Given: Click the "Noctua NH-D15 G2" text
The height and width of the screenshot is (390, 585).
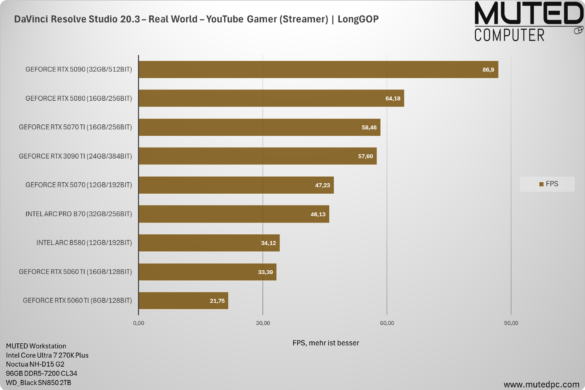Looking at the screenshot, I should (x=35, y=364).
